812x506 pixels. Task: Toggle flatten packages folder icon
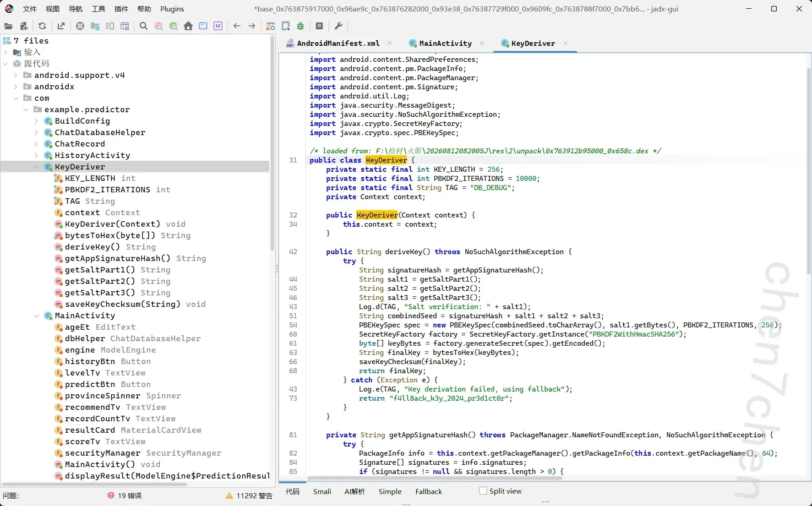[x=95, y=26]
